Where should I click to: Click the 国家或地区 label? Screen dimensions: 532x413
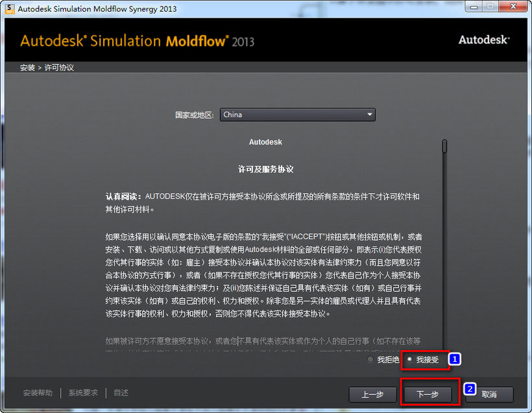point(195,115)
